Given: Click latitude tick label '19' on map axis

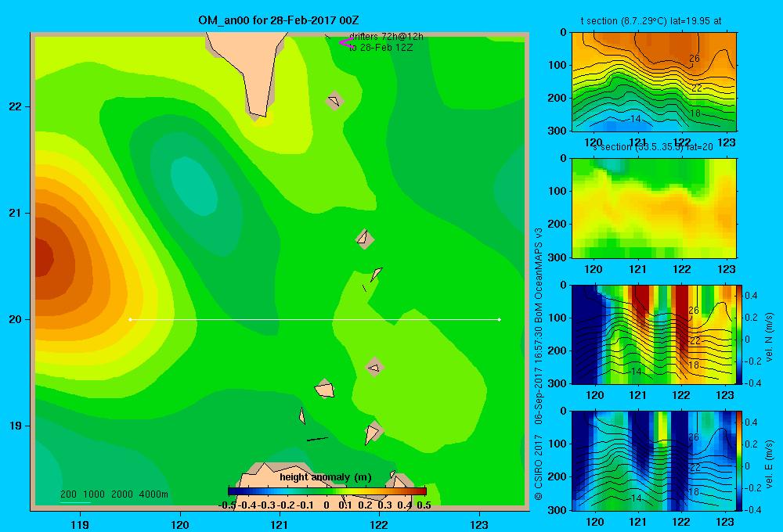Looking at the screenshot, I should point(16,426).
